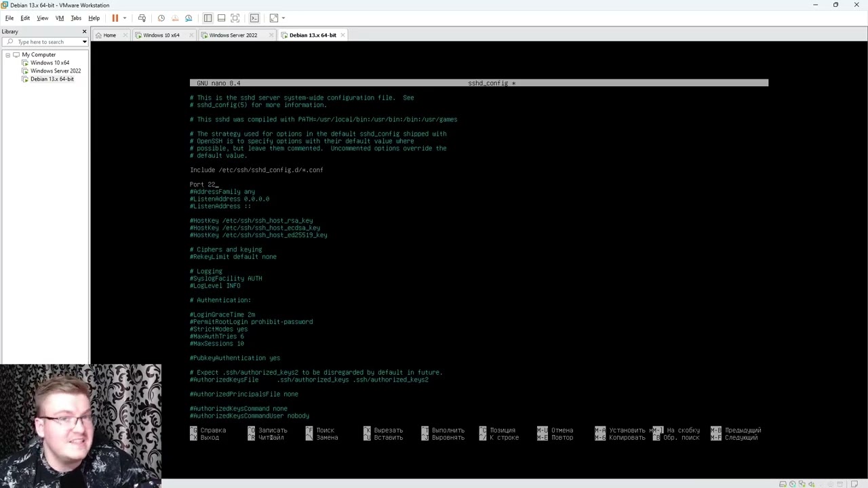Select My Computer in the library
Image resolution: width=868 pixels, height=488 pixels.
tap(39, 55)
